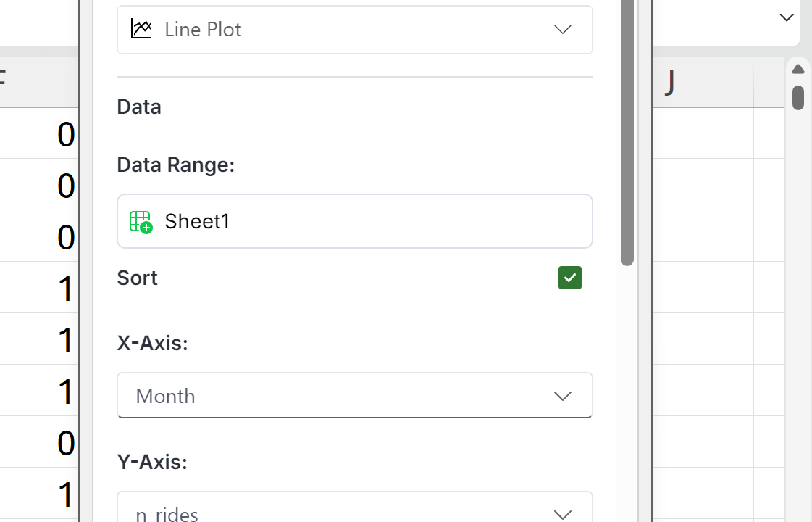
Task: Click the X-Axis dropdown chevron arrow
Action: 563,396
